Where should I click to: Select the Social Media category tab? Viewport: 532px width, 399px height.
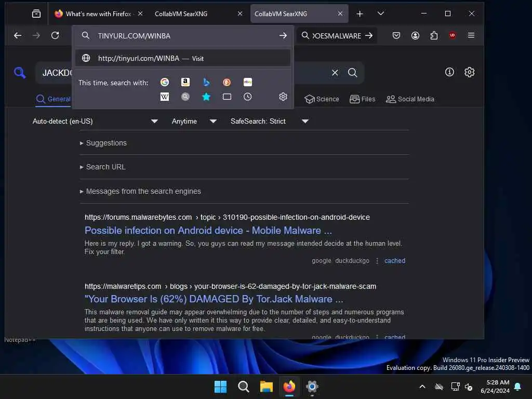pos(410,99)
